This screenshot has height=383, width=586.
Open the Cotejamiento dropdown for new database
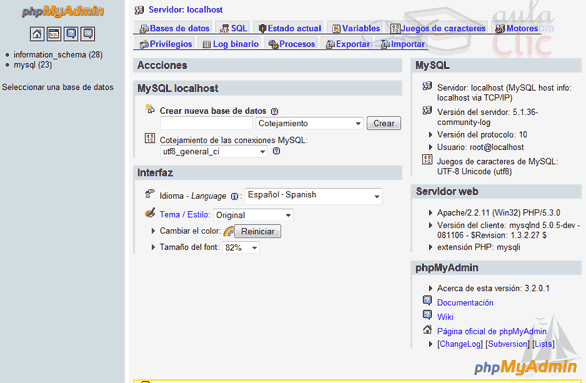309,123
